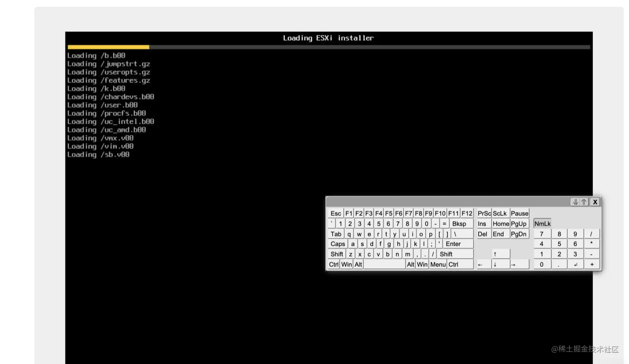This screenshot has width=629, height=364.
Task: Click the numpad slash key
Action: [592, 234]
